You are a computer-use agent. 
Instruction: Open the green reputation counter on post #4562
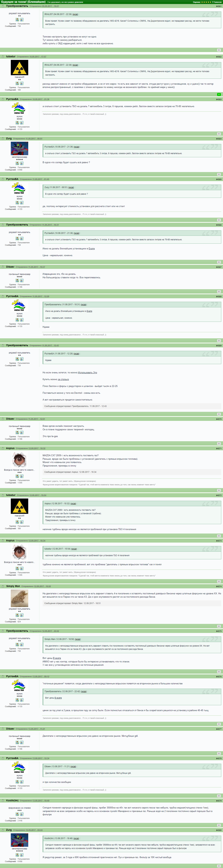click(x=219, y=94)
